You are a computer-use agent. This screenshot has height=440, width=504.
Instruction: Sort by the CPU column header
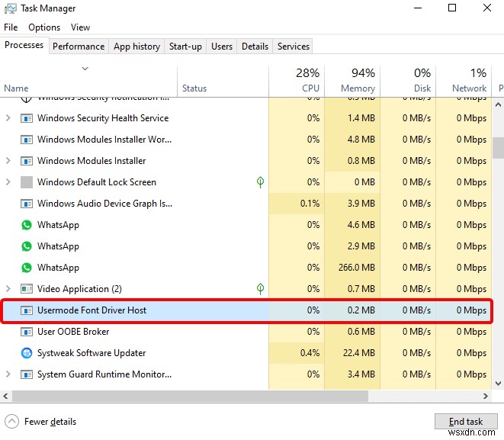tap(297, 80)
